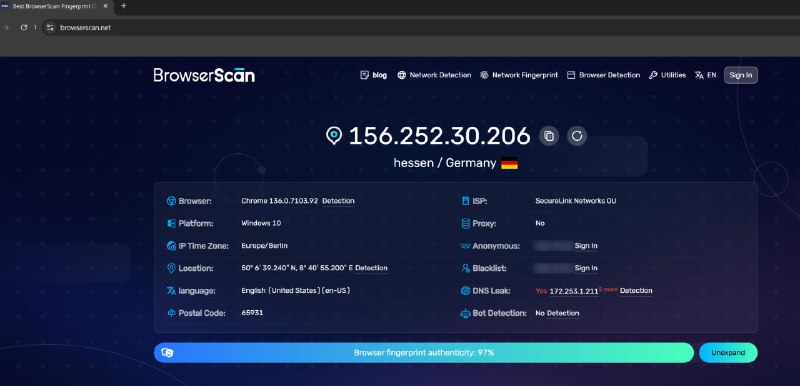Open the Network Fingerprint menu
This screenshot has height=386, width=800.
[x=524, y=75]
